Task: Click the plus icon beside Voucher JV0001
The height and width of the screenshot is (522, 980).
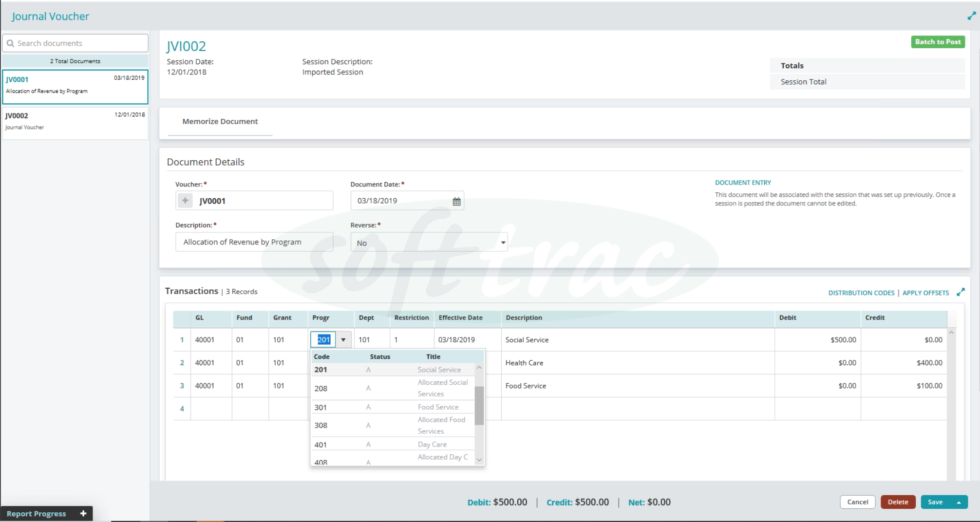Action: 185,201
